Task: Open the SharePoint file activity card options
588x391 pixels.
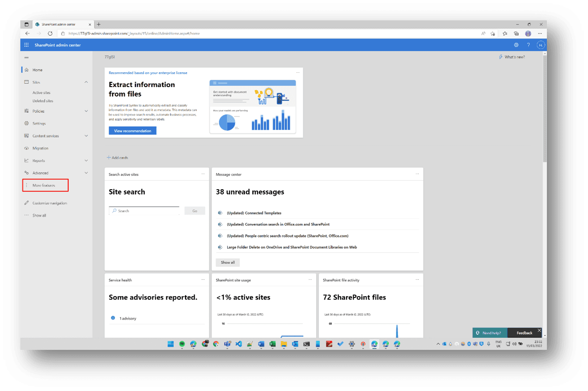Action: point(417,280)
